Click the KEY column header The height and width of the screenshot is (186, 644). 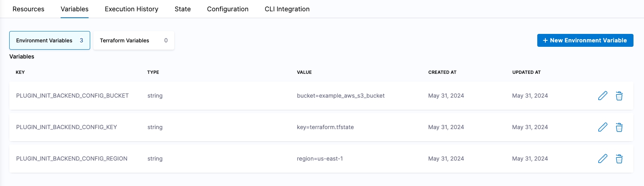coord(20,72)
